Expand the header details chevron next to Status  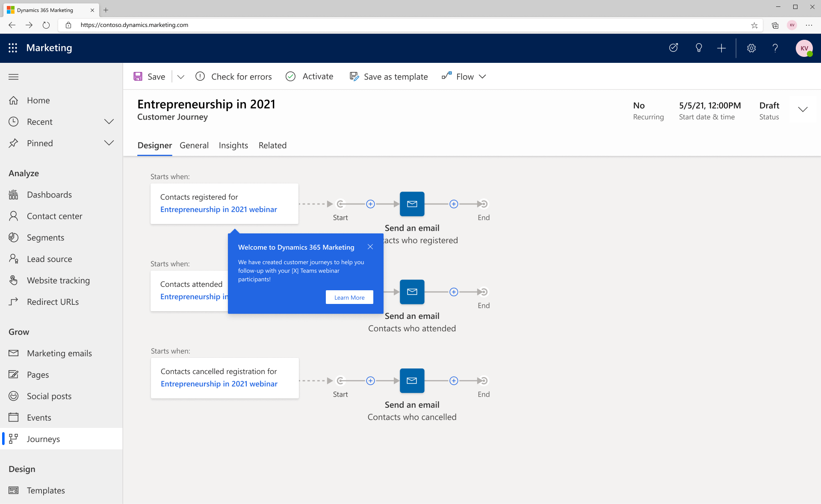point(803,110)
